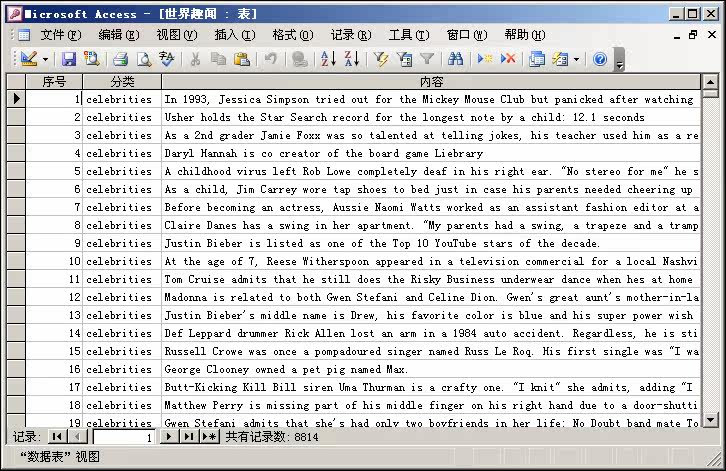This screenshot has width=726, height=471.
Task: Open Print Preview from the toolbar
Action: pos(144,59)
